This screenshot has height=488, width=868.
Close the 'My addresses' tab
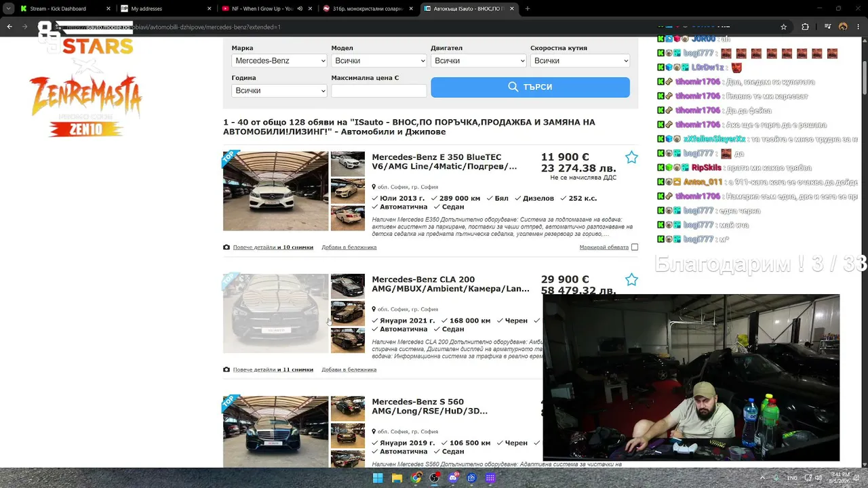pos(210,9)
